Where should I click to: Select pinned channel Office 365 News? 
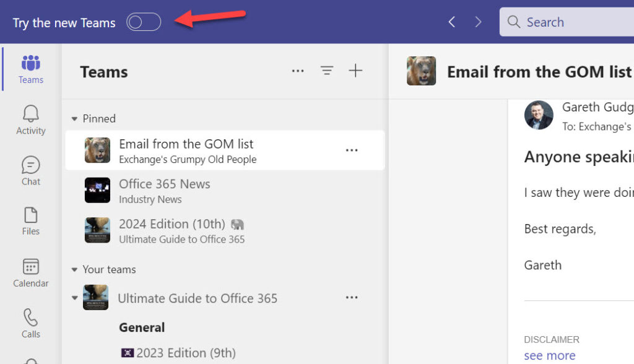click(225, 191)
